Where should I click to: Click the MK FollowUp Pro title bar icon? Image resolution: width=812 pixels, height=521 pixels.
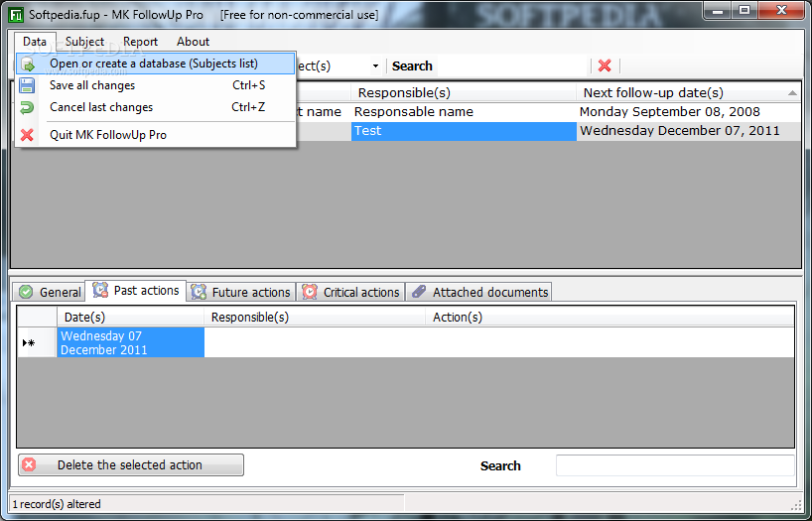[16, 15]
